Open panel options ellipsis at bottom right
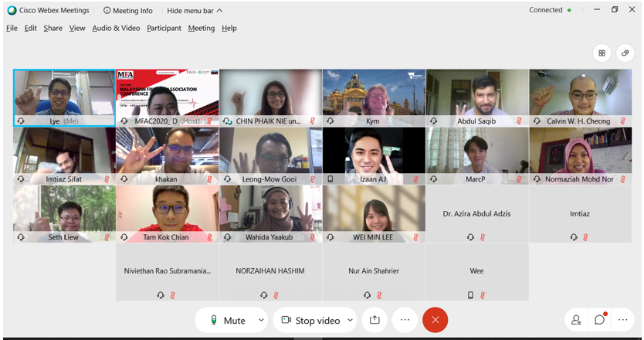Viewport: 644px width, 340px height. (623, 320)
